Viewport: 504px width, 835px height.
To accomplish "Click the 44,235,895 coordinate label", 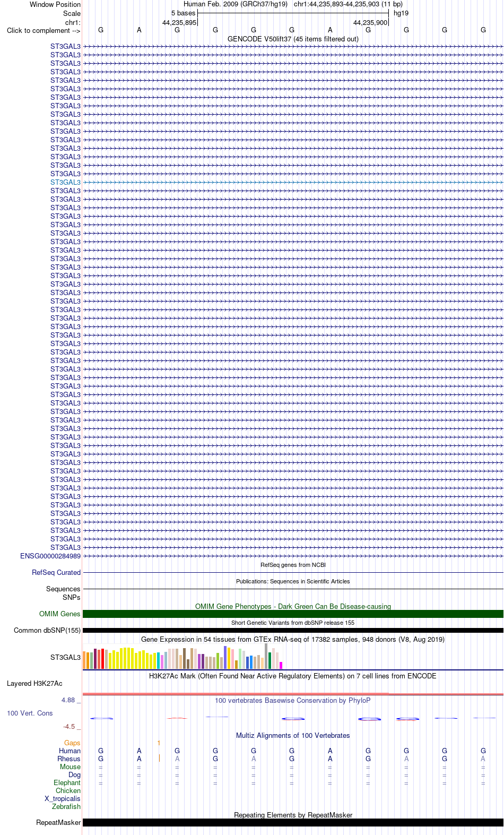I will coord(179,22).
